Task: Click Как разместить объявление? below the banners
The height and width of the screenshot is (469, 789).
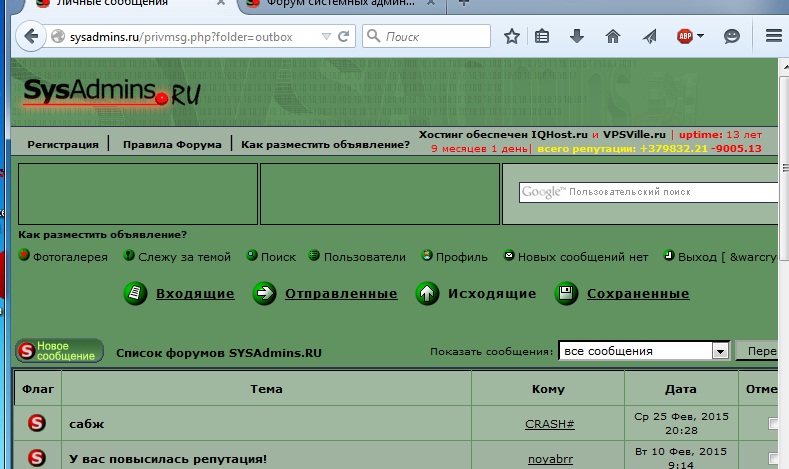Action: tap(102, 234)
